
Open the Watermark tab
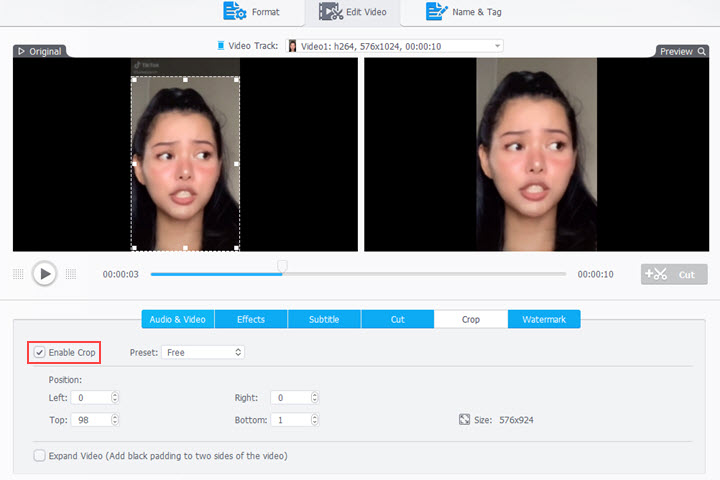(544, 319)
